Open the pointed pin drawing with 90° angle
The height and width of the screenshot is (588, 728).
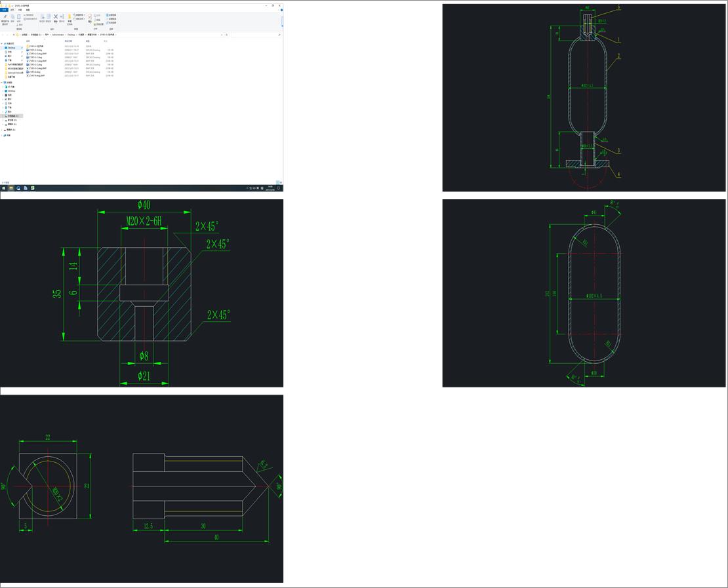(x=142, y=488)
